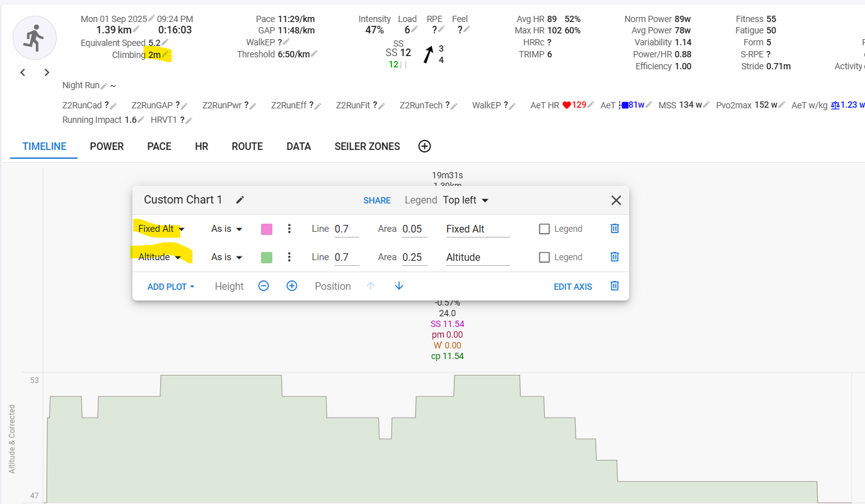Click the pink Fixed Alt color swatch

click(x=267, y=229)
